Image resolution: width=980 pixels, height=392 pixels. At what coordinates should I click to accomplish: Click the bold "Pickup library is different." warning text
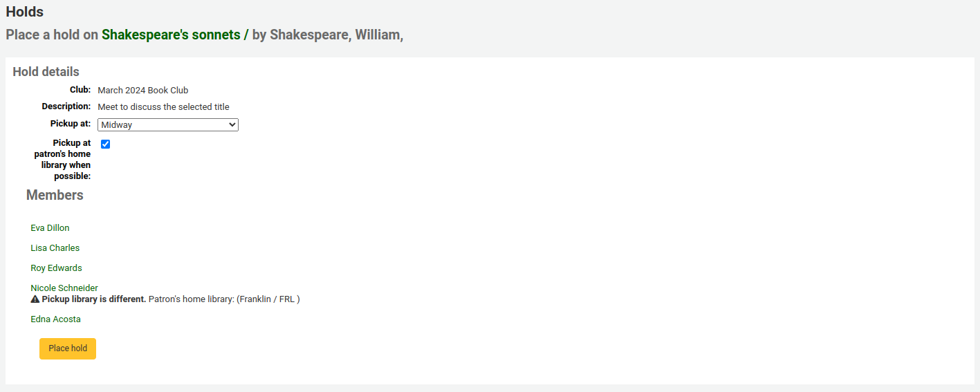[94, 299]
